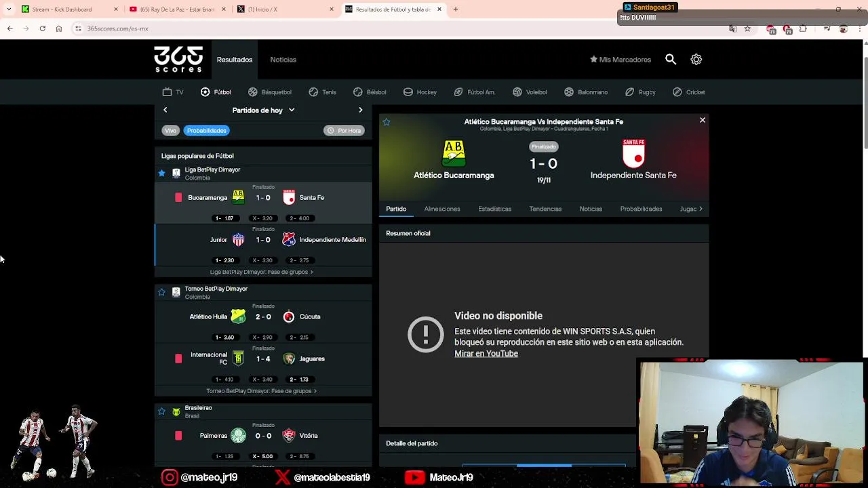
Task: Click the Bucaramanga team crest in list
Action: 238,197
